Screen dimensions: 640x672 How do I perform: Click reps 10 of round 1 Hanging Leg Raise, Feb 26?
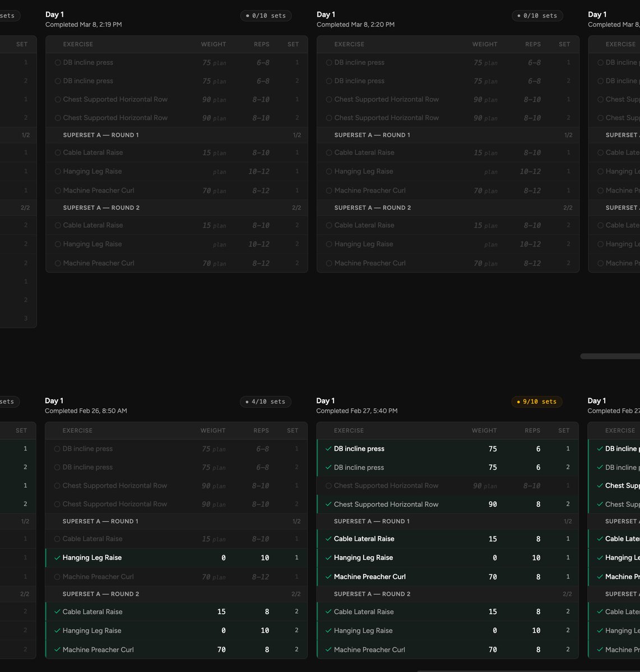click(265, 558)
